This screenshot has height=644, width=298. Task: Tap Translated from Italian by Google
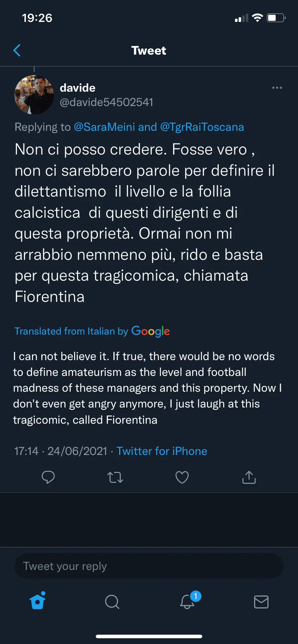92,331
